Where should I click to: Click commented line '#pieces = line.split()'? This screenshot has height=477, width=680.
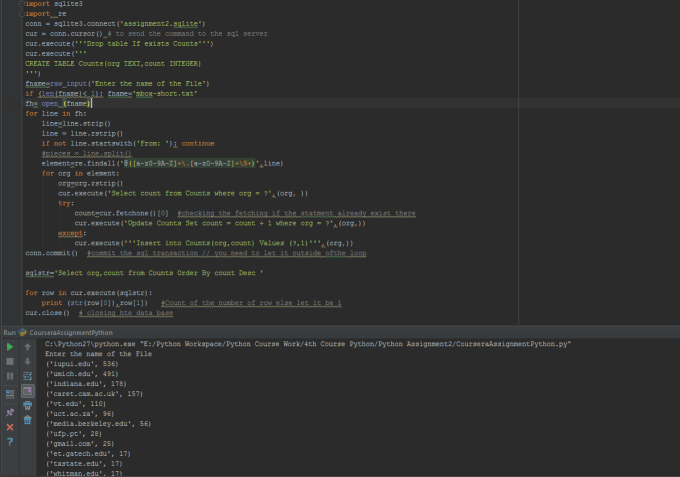point(86,154)
